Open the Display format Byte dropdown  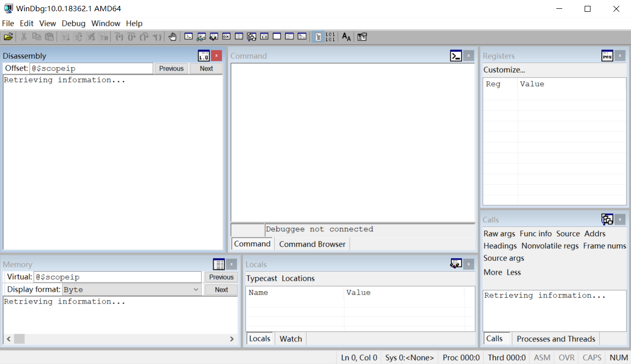(196, 289)
